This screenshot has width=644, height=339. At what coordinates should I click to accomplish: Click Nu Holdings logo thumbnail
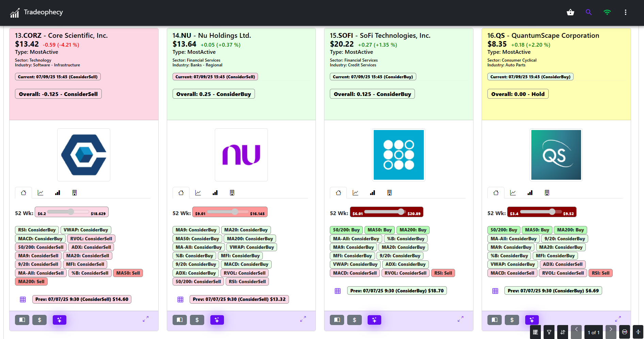[x=241, y=155]
